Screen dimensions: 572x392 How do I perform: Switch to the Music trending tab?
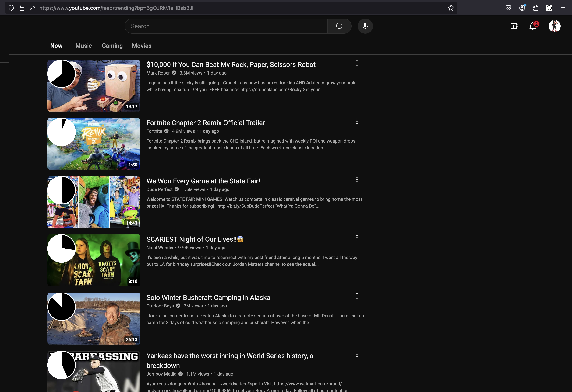pyautogui.click(x=83, y=46)
